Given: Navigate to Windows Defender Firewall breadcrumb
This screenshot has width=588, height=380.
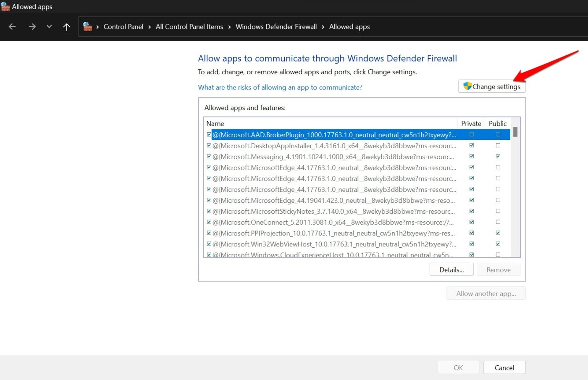Looking at the screenshot, I should tap(276, 27).
